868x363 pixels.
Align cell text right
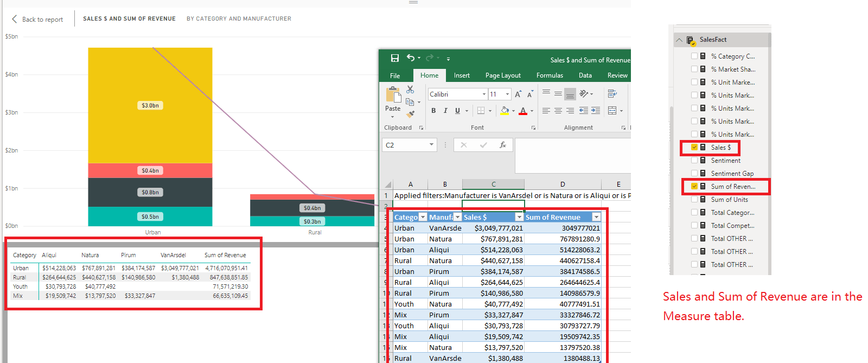click(570, 111)
